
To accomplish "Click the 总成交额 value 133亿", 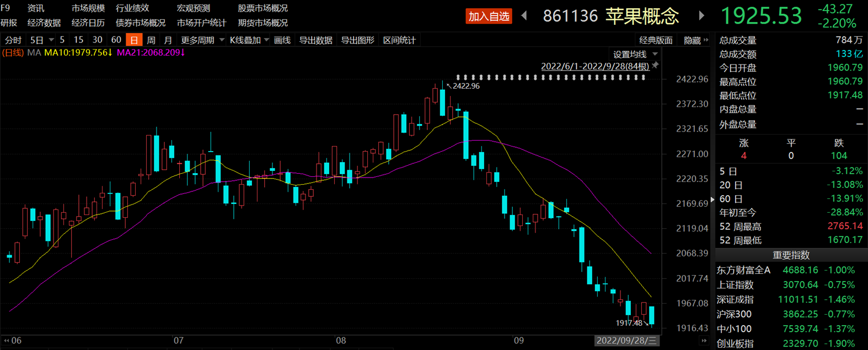I will [x=849, y=54].
